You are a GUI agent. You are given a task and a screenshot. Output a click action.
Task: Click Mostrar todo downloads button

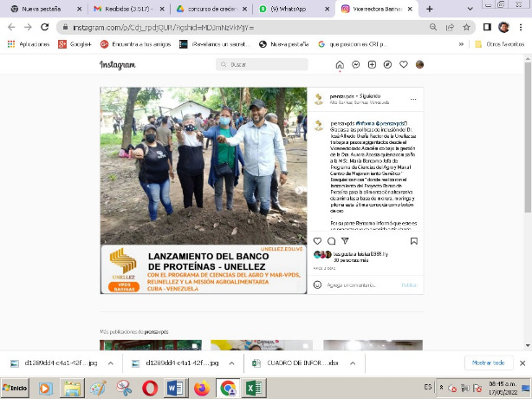[488, 363]
